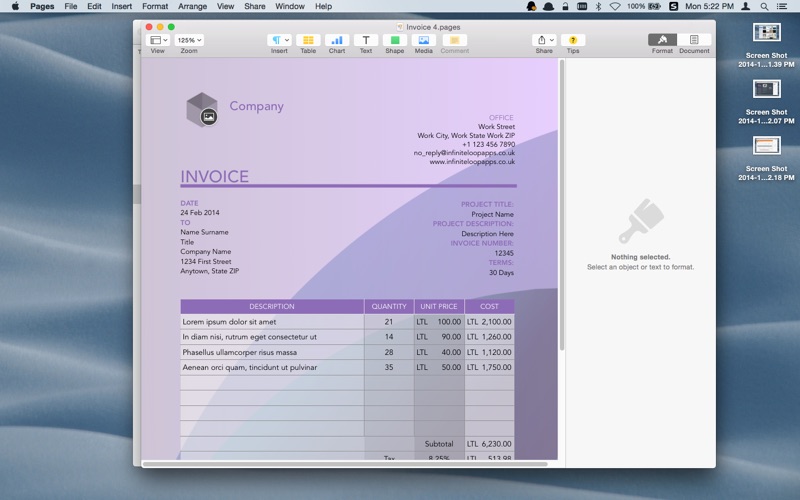Select the Aenean orci quam description cell
The height and width of the screenshot is (500, 800).
272,367
